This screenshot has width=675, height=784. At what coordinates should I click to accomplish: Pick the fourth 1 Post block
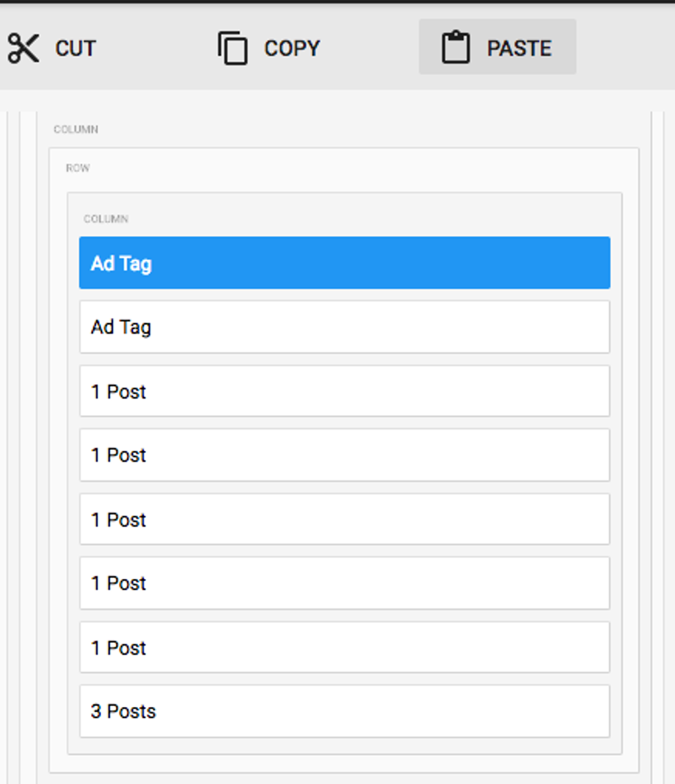pos(344,583)
